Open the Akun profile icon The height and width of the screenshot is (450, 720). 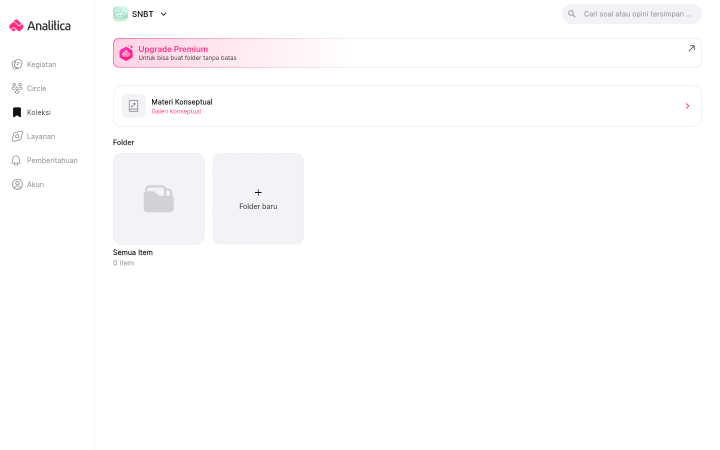pos(17,184)
